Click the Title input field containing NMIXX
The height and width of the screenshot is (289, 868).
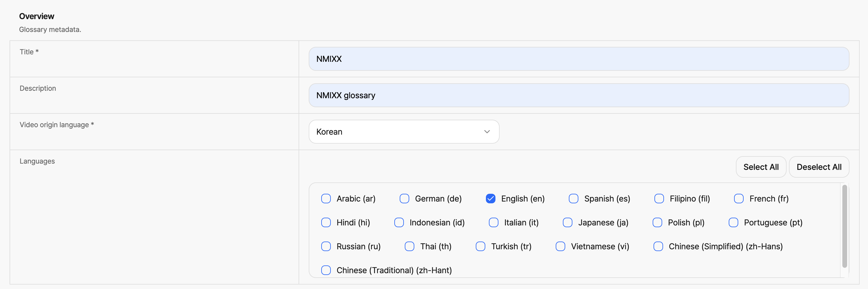click(579, 59)
